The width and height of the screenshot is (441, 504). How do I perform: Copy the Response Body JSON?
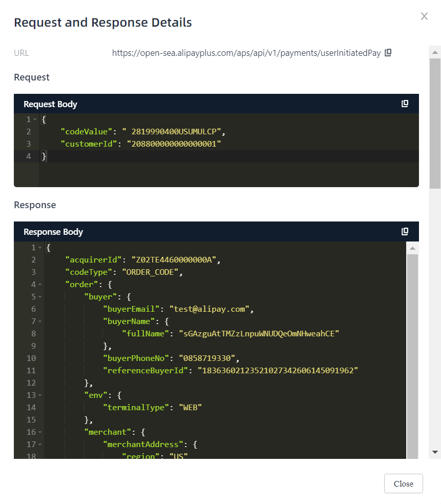coord(405,231)
